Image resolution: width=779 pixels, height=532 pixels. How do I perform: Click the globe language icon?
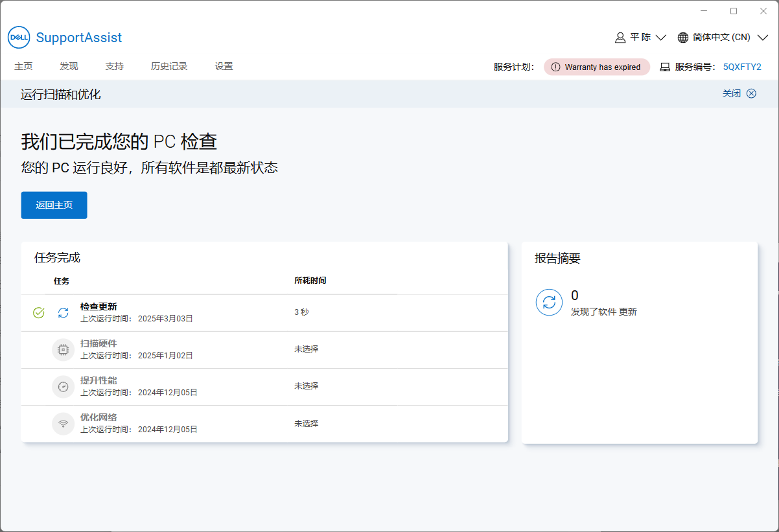[x=683, y=38]
